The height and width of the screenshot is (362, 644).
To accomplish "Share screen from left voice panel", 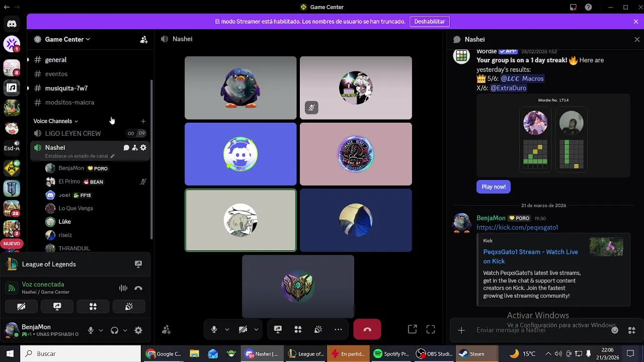I will pos(57,307).
